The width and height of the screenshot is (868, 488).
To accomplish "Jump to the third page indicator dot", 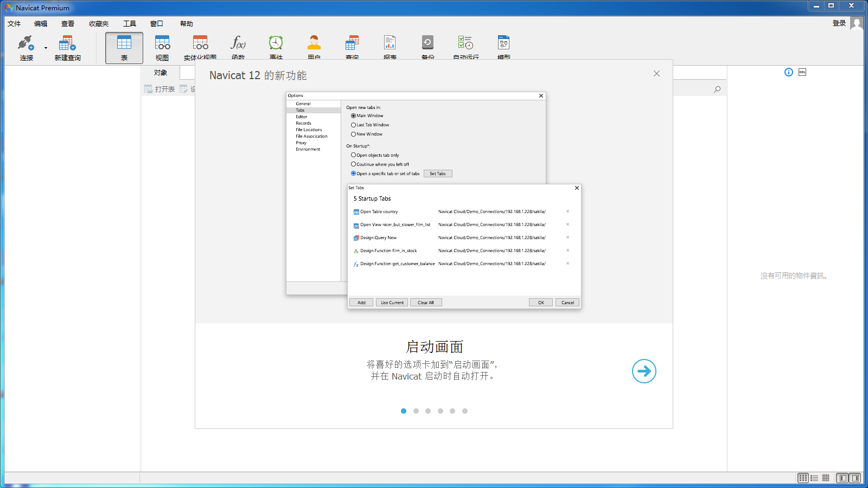I will [x=428, y=411].
